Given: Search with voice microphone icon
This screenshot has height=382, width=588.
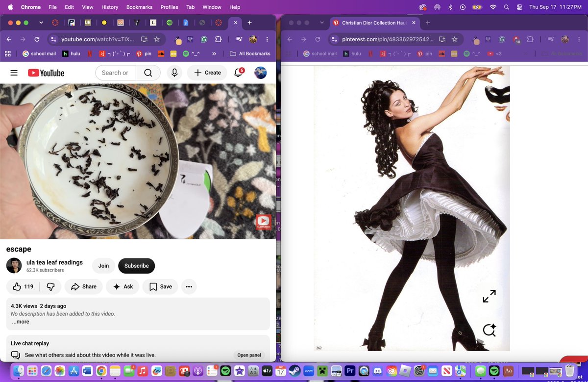Looking at the screenshot, I should pos(174,73).
